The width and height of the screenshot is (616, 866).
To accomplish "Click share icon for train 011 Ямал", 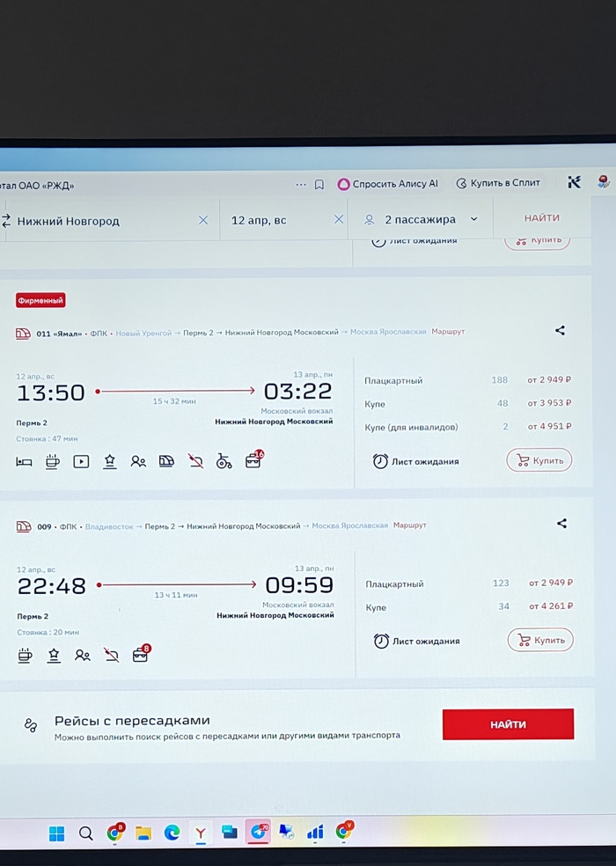I will (x=560, y=331).
